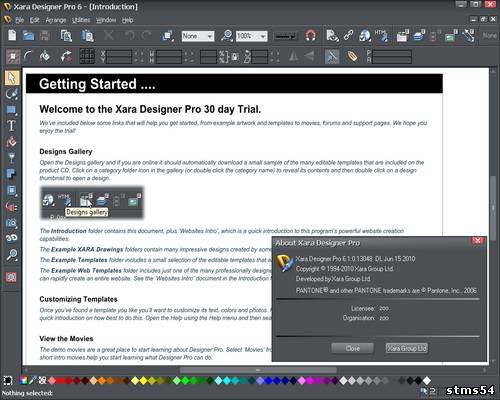500x400 pixels.
Task: Pick the bright red color swatch
Action: click(x=60, y=380)
